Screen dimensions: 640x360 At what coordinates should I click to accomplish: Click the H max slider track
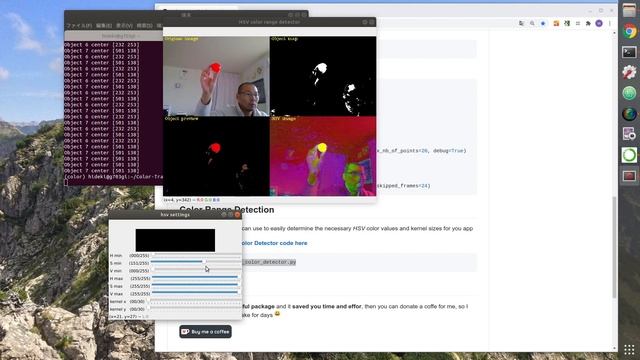196,277
